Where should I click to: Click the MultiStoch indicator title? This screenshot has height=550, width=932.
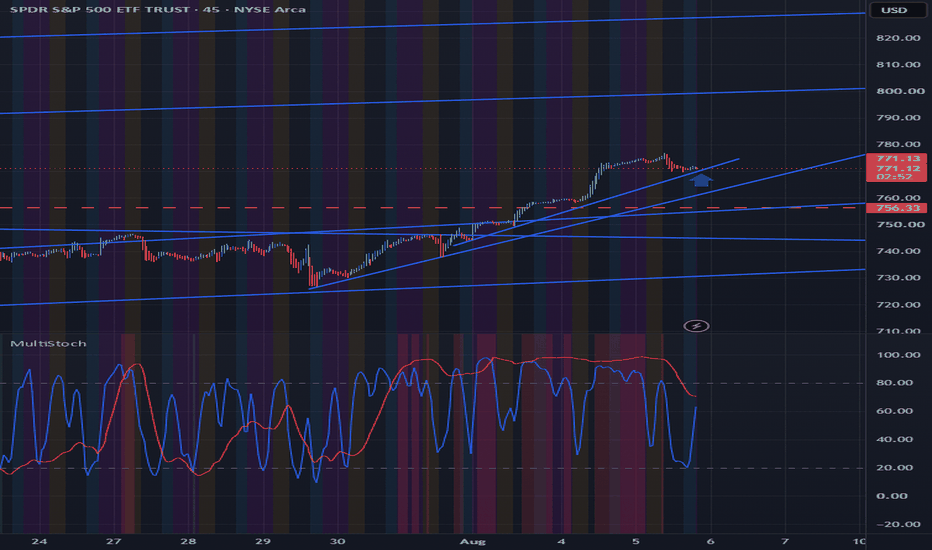pos(48,344)
